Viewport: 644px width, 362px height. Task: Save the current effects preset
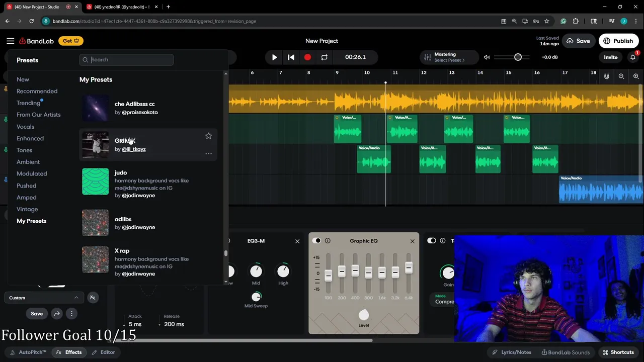tap(37, 314)
